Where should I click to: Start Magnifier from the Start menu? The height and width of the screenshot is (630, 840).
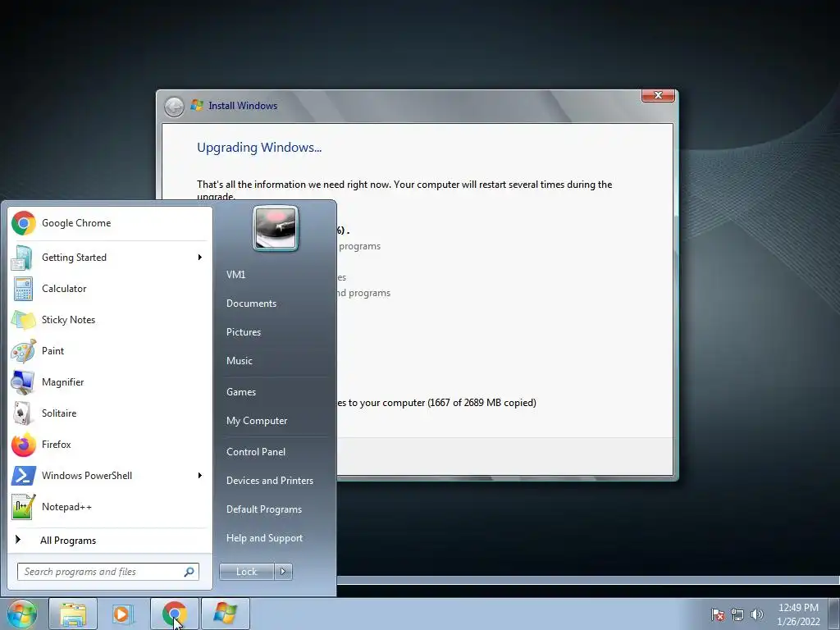(109, 382)
